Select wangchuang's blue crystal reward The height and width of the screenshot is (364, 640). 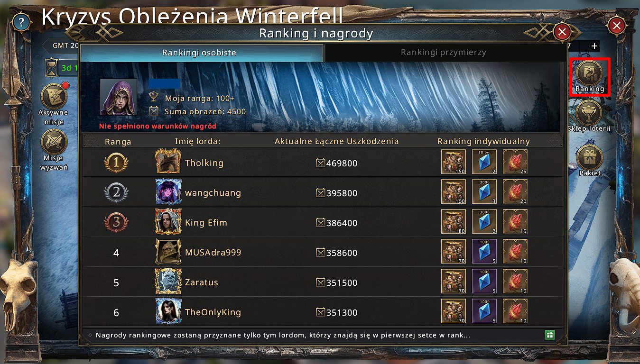[484, 192]
